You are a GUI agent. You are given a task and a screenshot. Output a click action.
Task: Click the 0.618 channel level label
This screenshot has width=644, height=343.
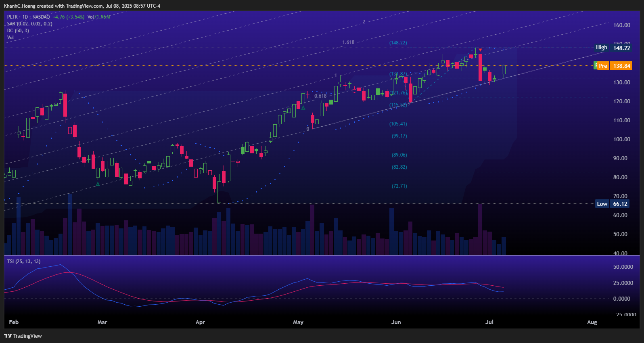pyautogui.click(x=320, y=96)
